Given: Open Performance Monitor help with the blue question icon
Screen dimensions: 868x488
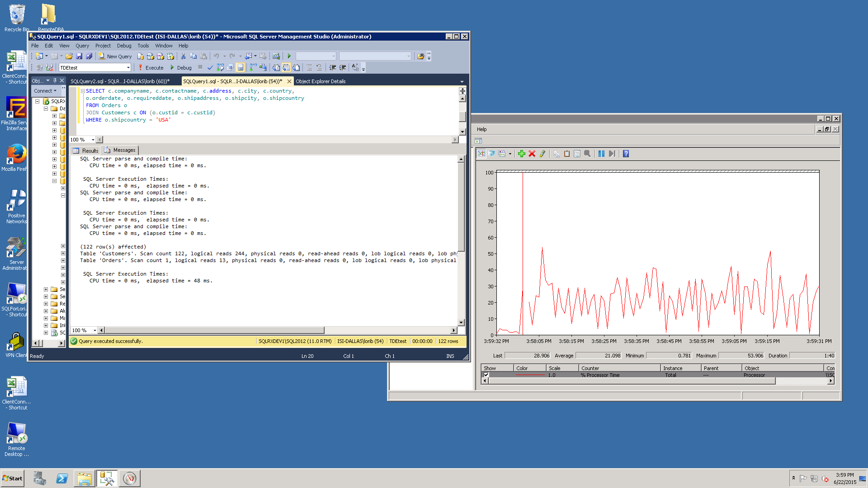Looking at the screenshot, I should [626, 154].
